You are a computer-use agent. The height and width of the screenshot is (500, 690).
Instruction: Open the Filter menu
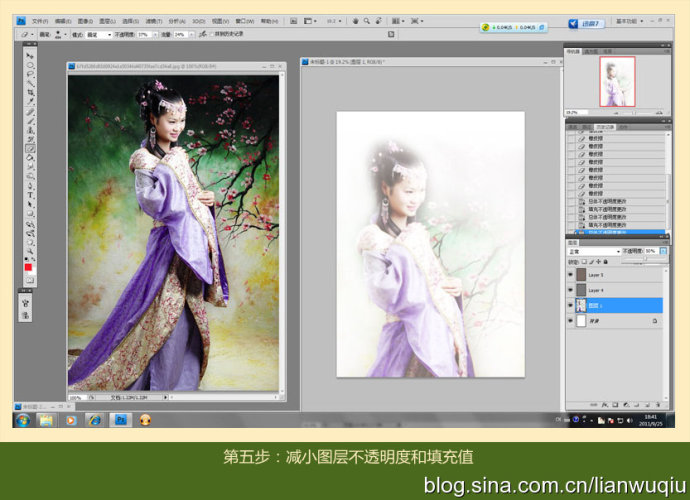point(154,21)
